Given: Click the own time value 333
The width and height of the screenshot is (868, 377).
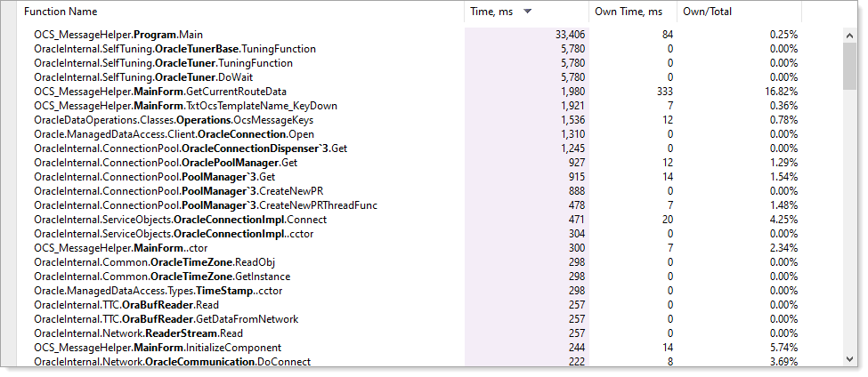Looking at the screenshot, I should point(665,92).
